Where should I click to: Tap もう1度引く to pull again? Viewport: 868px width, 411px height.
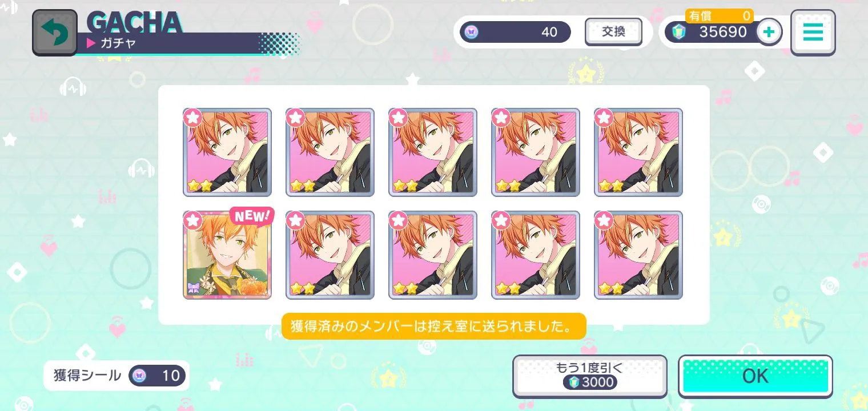pyautogui.click(x=590, y=376)
